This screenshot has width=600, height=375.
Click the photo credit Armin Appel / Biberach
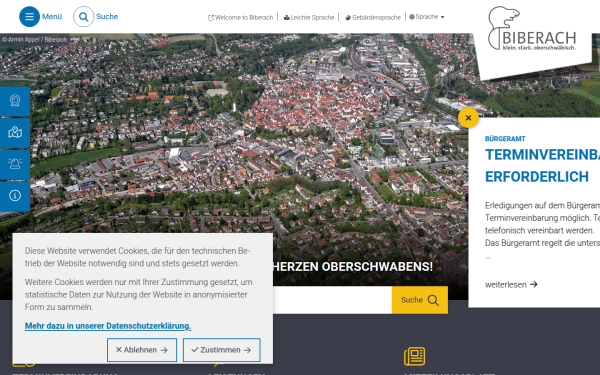click(x=34, y=39)
